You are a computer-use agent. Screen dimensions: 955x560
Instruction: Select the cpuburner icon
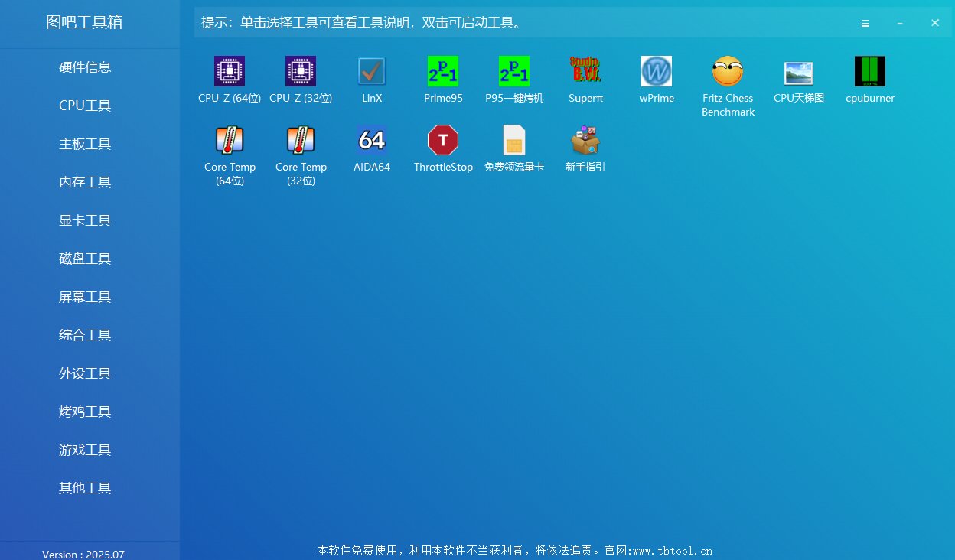point(870,71)
